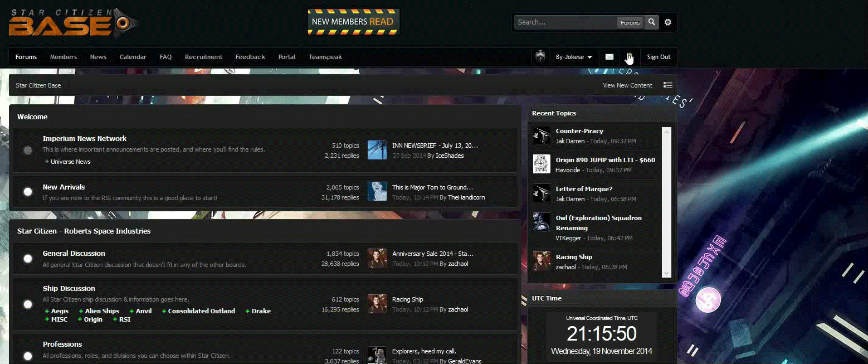
Task: Click the user avatar beside By-Jokese
Action: pos(540,56)
